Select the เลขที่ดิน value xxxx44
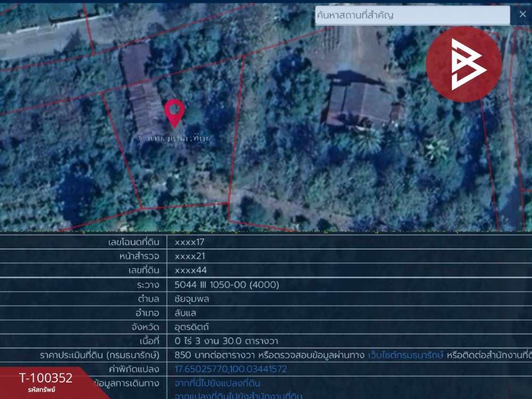 click(190, 270)
